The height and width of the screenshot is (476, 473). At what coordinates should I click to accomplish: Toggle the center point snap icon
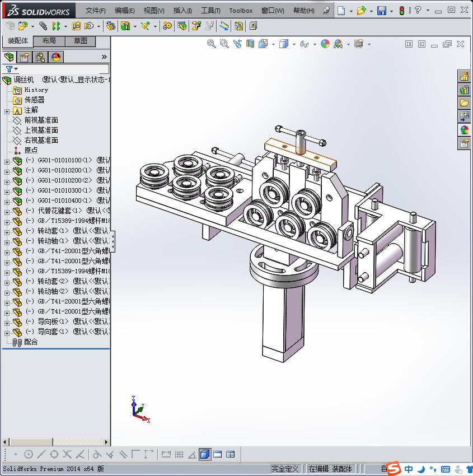click(28, 455)
